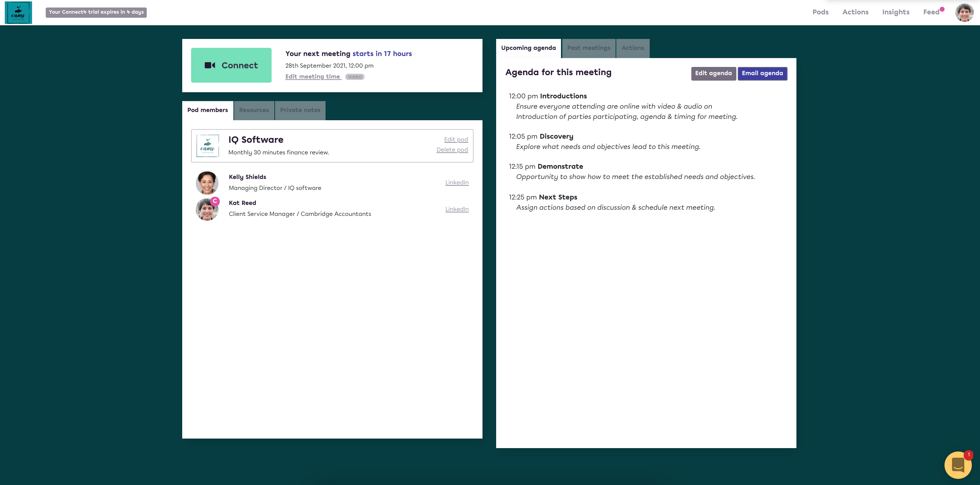Viewport: 980px width, 485px height.
Task: Select the Actions tab beside Past meetings
Action: (632, 48)
